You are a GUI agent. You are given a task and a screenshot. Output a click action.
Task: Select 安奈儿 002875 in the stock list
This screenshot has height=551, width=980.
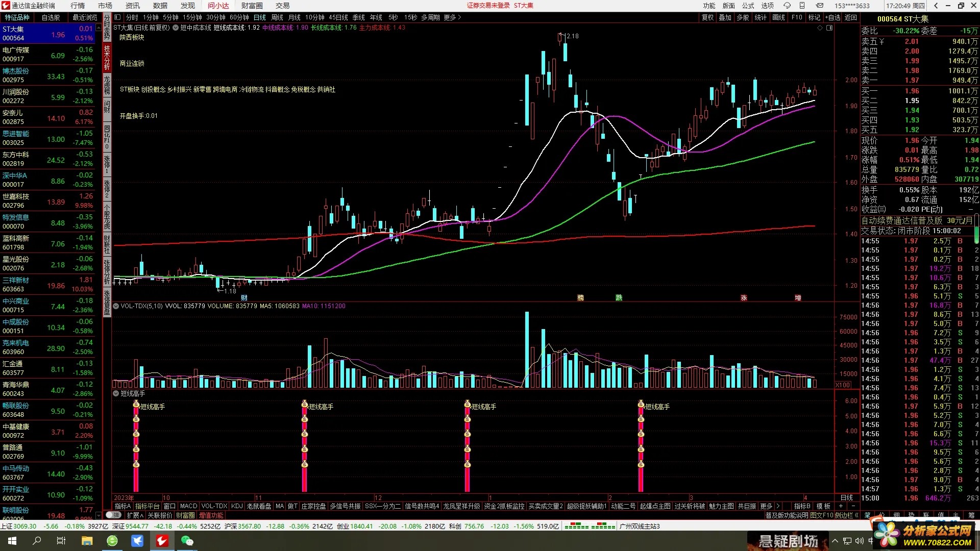tap(47, 117)
